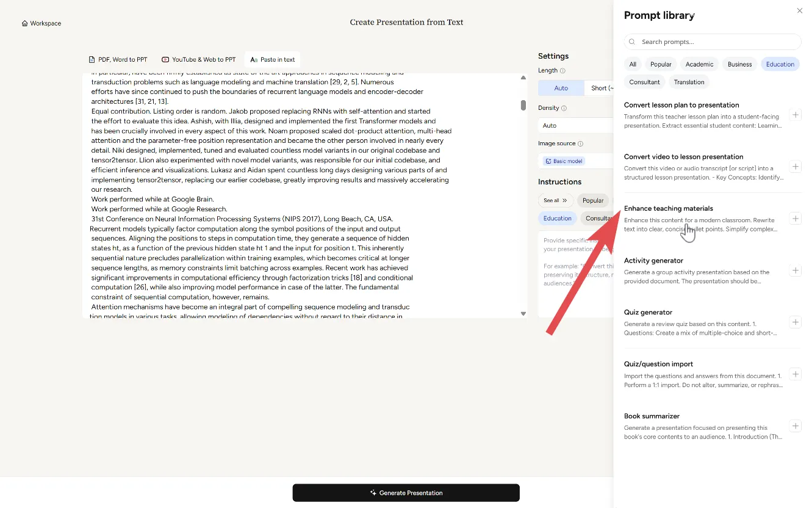This screenshot has height=508, width=812.
Task: Filter prompts by Academic category
Action: tap(699, 64)
